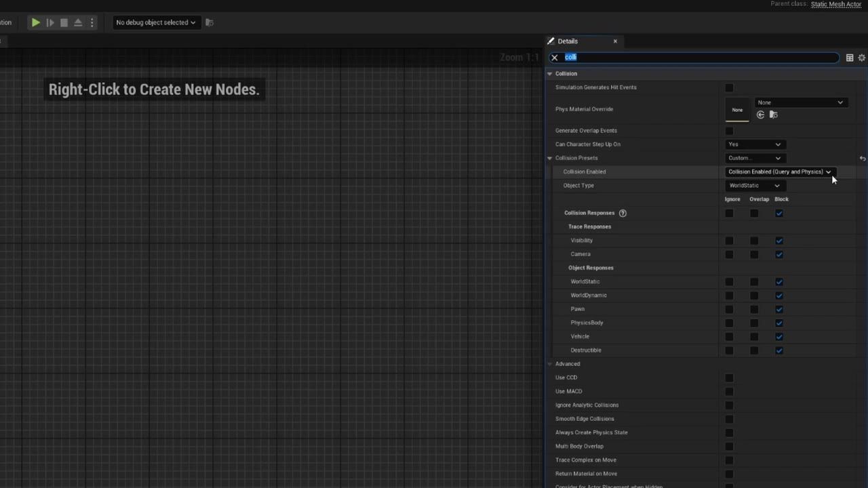Screen dimensions: 868x488
Task: Uncheck Block for Destructible
Action: pyautogui.click(x=779, y=350)
